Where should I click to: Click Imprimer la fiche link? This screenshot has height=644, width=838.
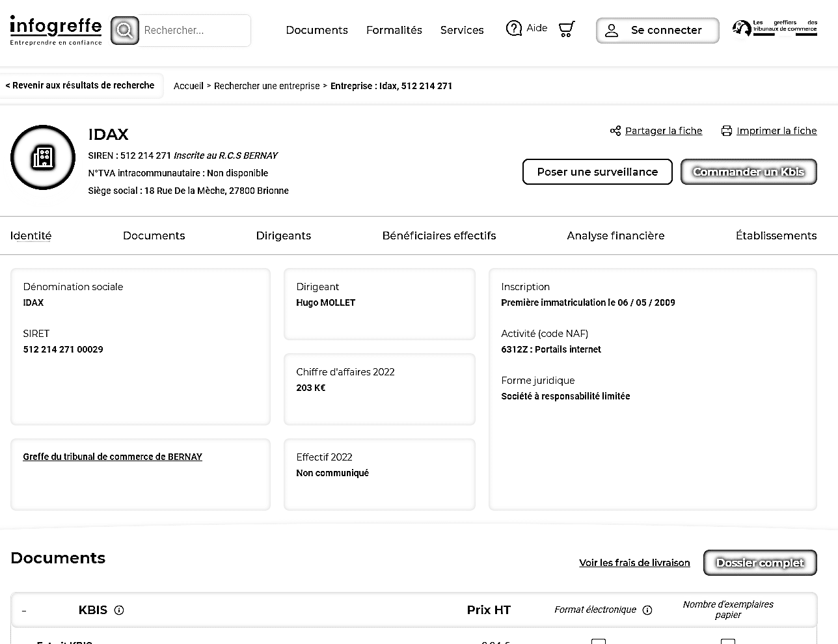776,131
